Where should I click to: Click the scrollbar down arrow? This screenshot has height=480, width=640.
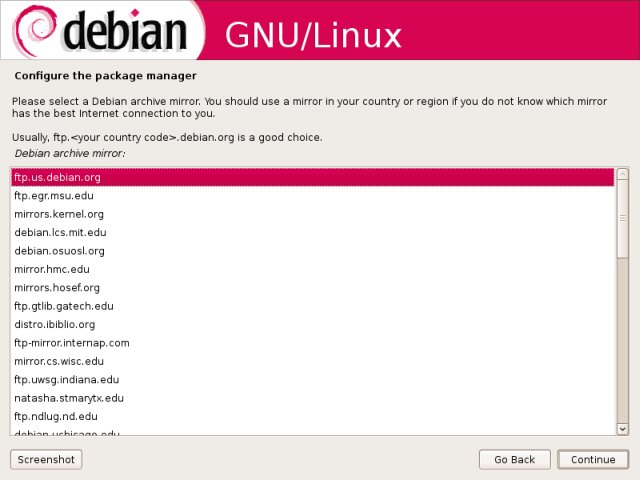622,428
